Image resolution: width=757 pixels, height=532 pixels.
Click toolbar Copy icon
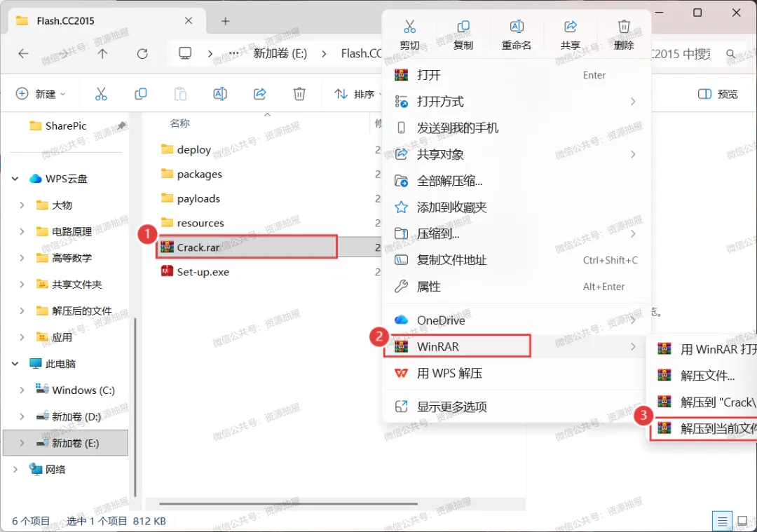pyautogui.click(x=140, y=94)
